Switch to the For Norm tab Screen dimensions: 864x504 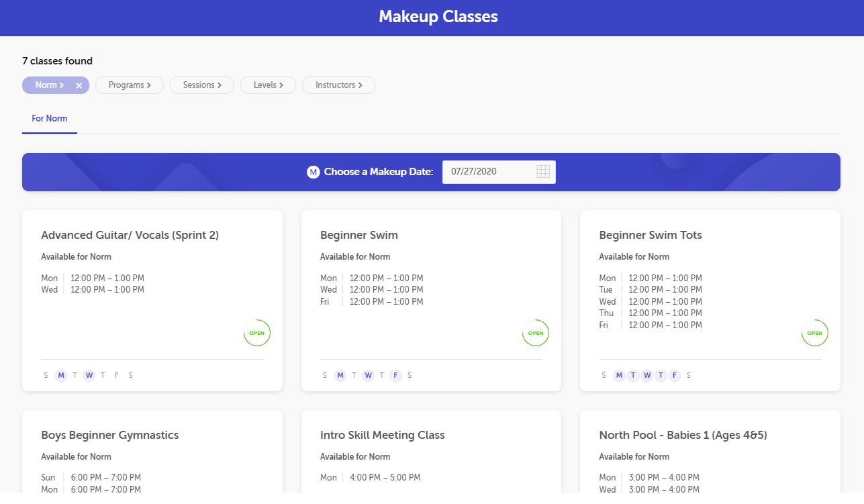(x=50, y=119)
